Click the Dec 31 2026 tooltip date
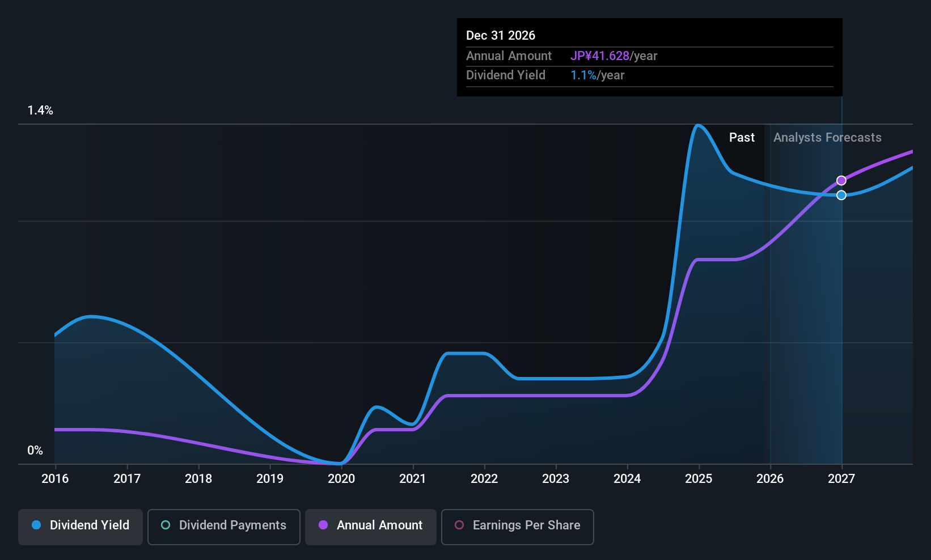931x560 pixels. 501,35
